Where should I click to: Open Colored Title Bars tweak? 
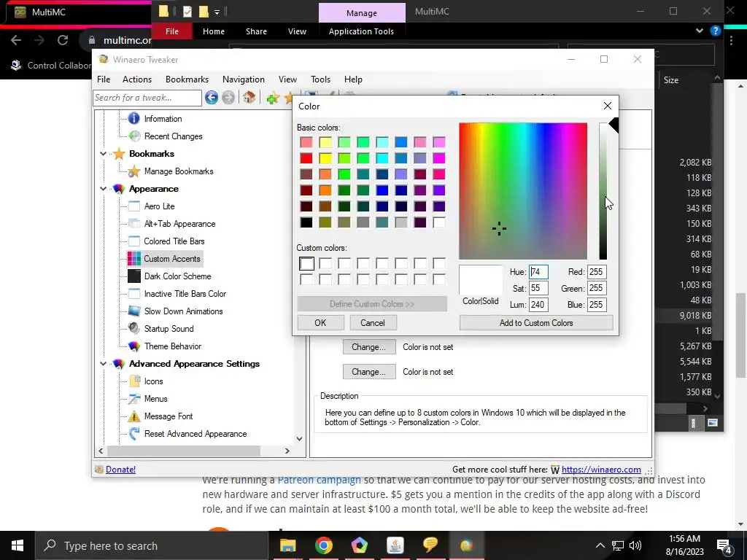174,241
